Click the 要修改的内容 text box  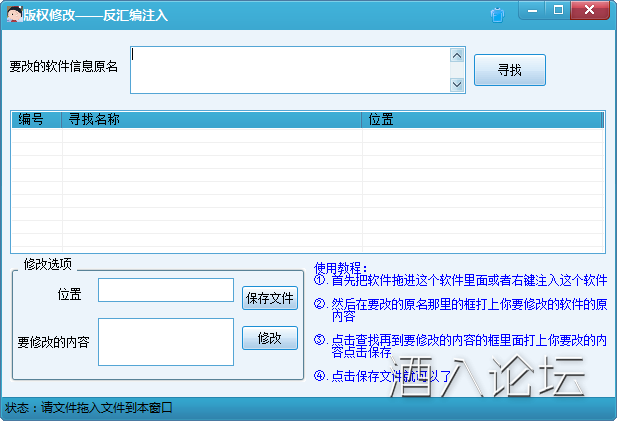(x=165, y=341)
